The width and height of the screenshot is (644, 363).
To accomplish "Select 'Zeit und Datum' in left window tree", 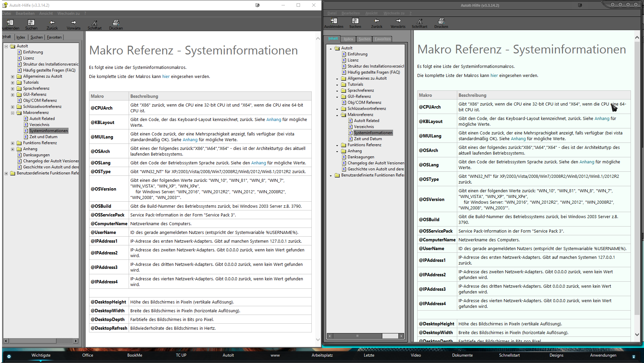I will pos(43,137).
